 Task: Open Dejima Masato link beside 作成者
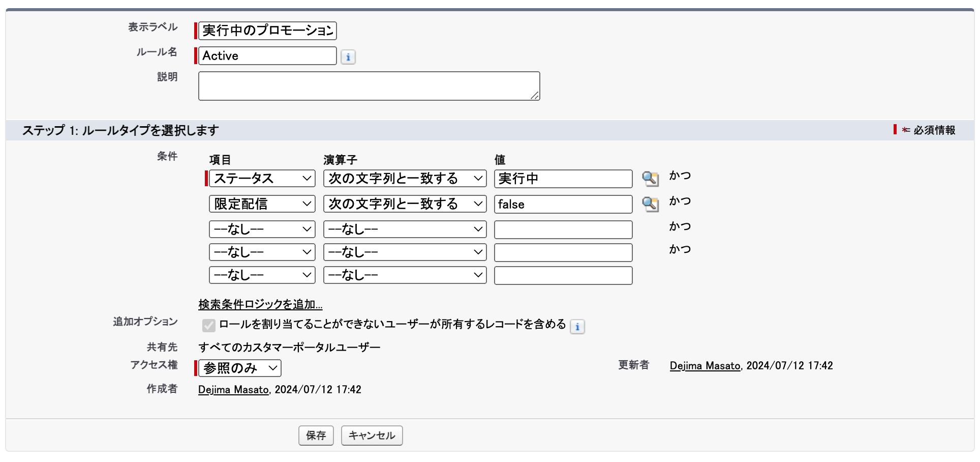[x=233, y=390]
